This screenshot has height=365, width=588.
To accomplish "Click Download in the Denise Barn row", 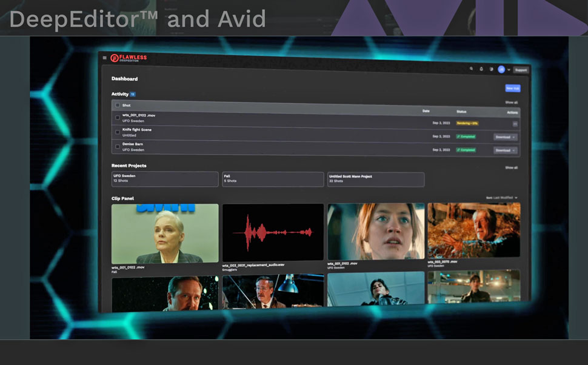I will tap(505, 150).
